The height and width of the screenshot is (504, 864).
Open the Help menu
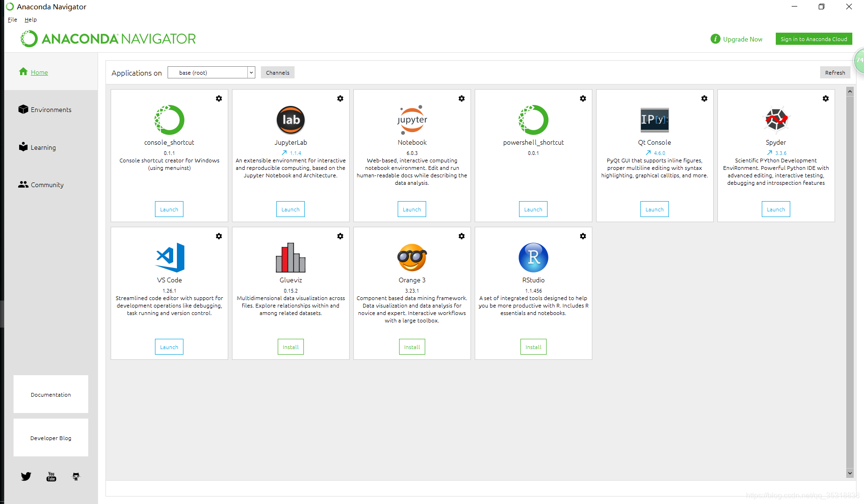(x=31, y=20)
